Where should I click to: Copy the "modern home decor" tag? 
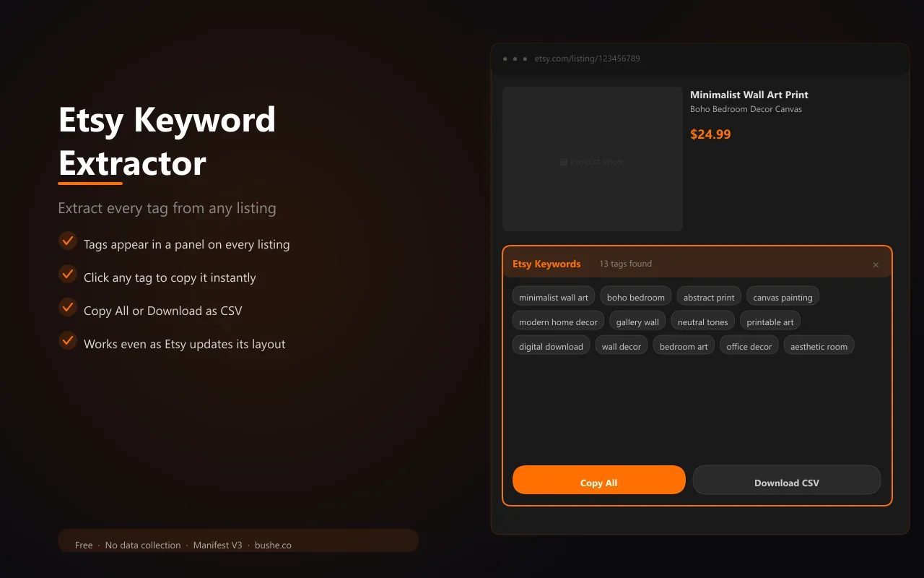pyautogui.click(x=558, y=321)
